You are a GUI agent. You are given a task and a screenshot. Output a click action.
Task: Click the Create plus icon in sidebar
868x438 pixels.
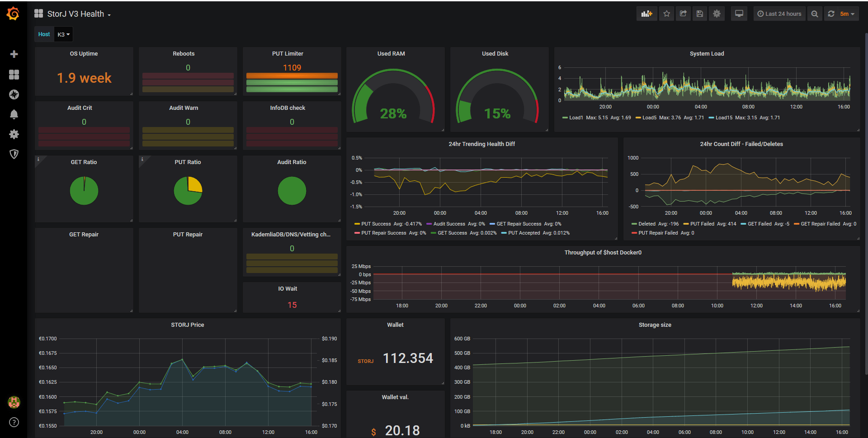14,54
